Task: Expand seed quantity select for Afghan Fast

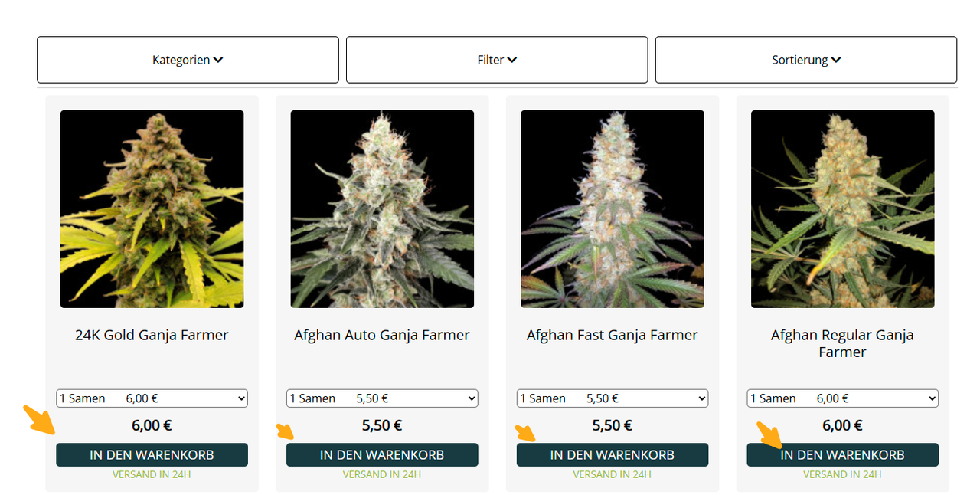Action: pos(612,398)
